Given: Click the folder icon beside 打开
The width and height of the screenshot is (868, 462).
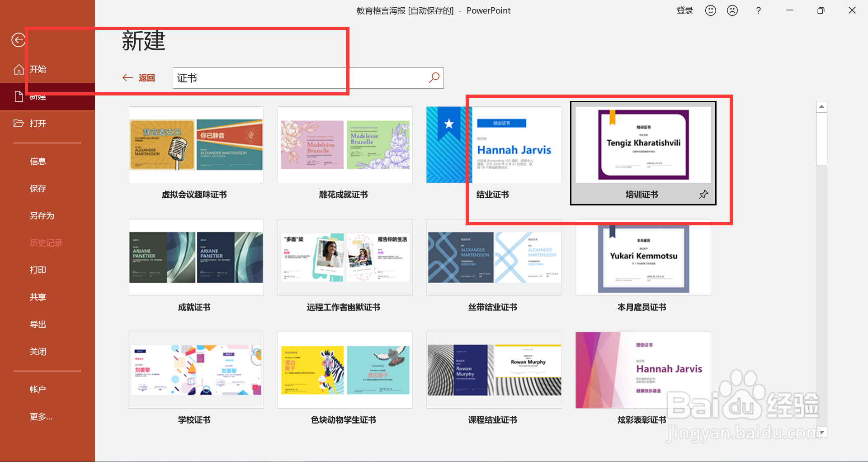Looking at the screenshot, I should pyautogui.click(x=19, y=123).
